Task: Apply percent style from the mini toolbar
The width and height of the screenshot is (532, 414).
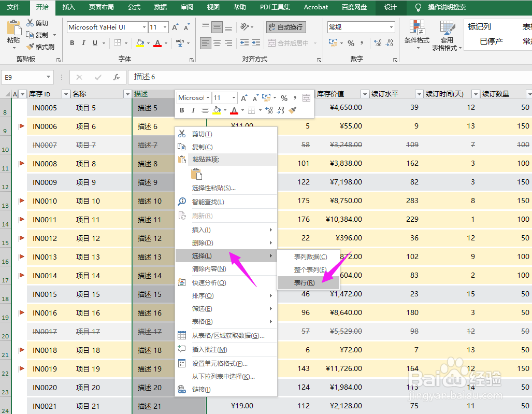Action: coord(284,98)
